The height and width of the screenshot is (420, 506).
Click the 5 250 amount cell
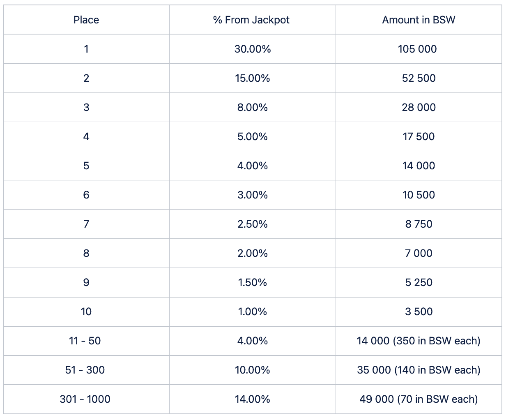pyautogui.click(x=419, y=282)
